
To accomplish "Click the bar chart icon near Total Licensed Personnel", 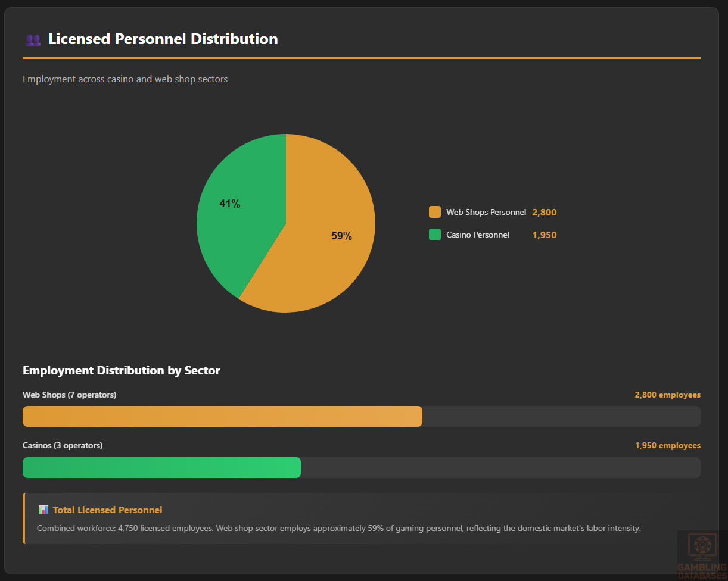I will click(x=43, y=510).
